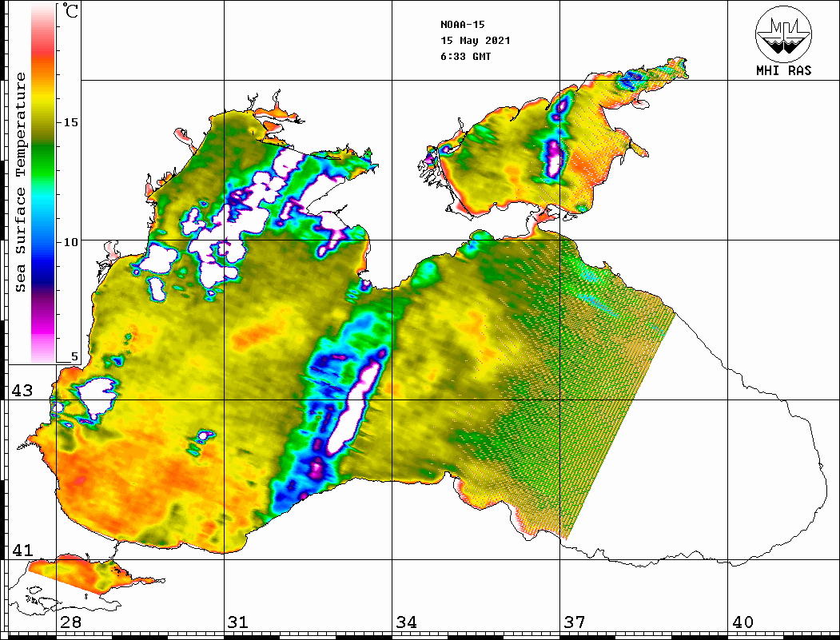
Task: Pick the 10 degree tick on color scale
Action: (71, 241)
